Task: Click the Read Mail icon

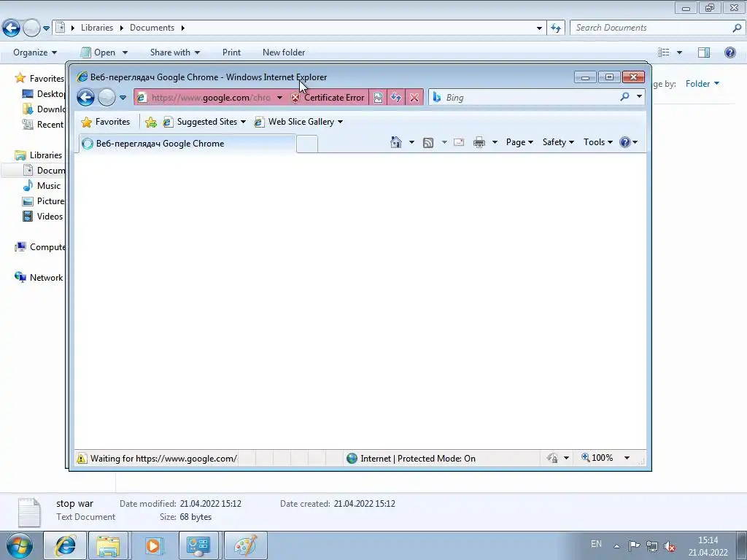Action: 459,142
